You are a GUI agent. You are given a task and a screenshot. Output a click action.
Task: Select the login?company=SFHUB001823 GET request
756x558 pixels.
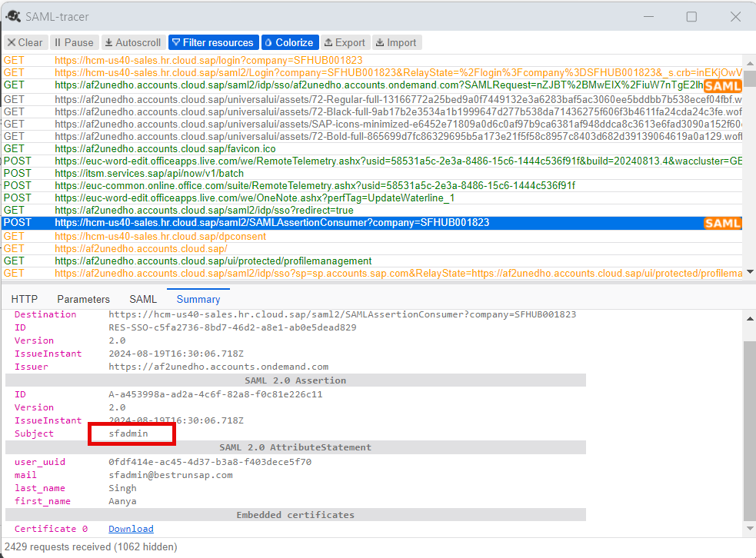coord(372,60)
